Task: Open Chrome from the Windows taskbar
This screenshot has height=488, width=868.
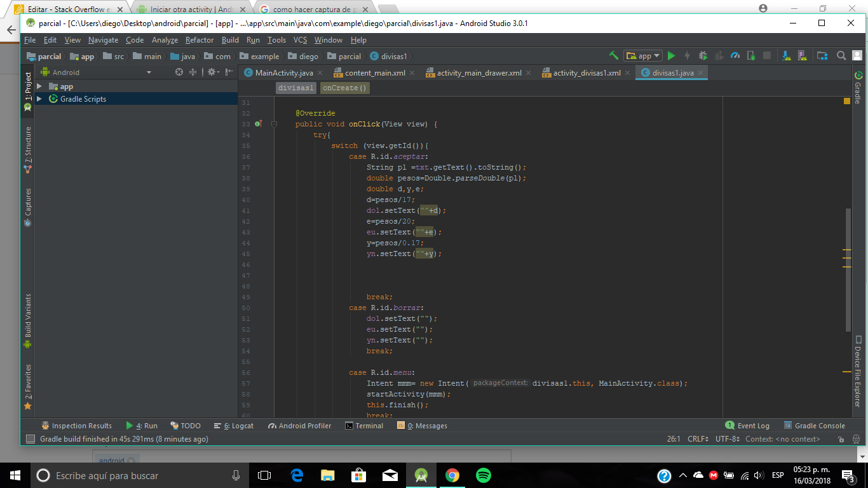Action: pos(452,475)
